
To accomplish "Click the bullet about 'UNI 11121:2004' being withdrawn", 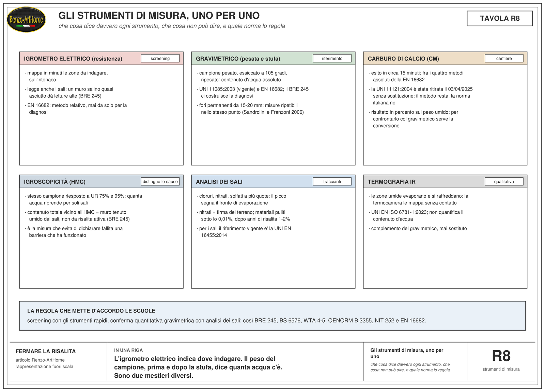I will (421, 96).
